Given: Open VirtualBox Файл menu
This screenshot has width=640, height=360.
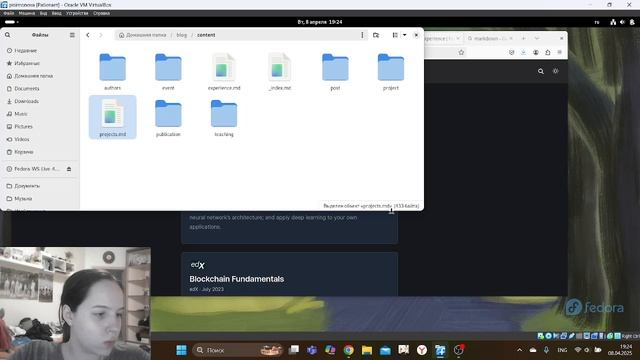Looking at the screenshot, I should coord(9,13).
